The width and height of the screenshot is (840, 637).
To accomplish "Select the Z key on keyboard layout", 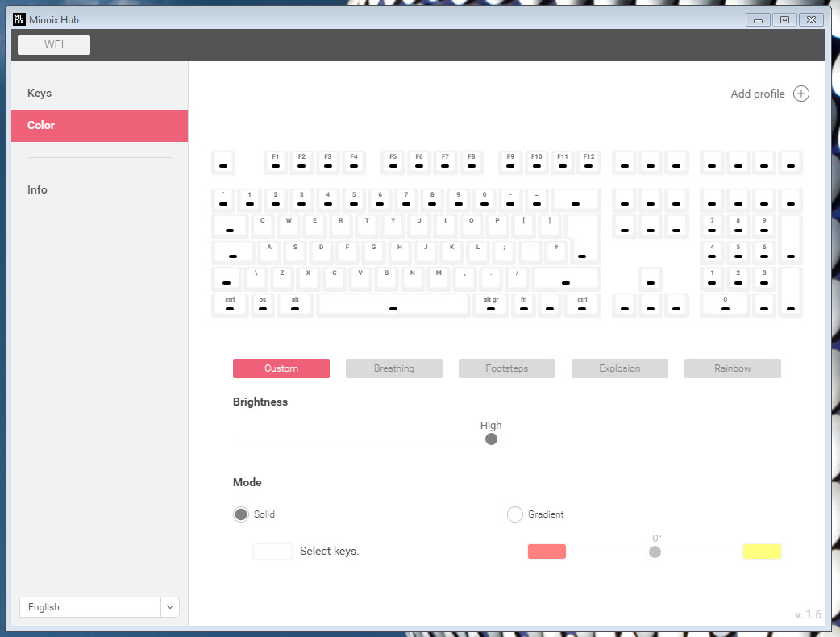I will (282, 279).
